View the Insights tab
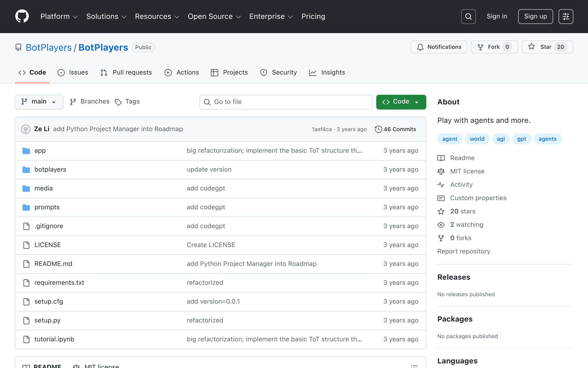Viewport: 588px width, 368px height. [x=327, y=72]
